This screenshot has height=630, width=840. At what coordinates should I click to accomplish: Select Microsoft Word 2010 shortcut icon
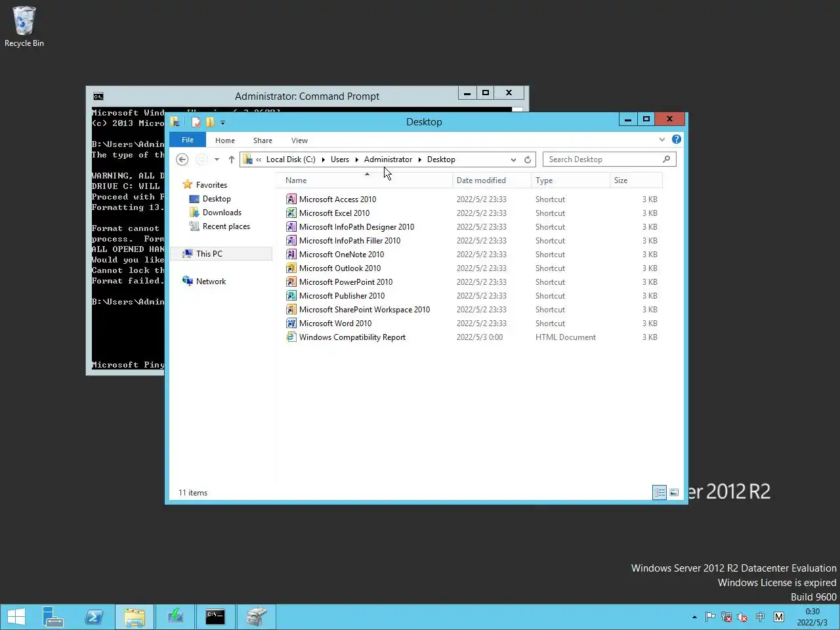coord(291,323)
